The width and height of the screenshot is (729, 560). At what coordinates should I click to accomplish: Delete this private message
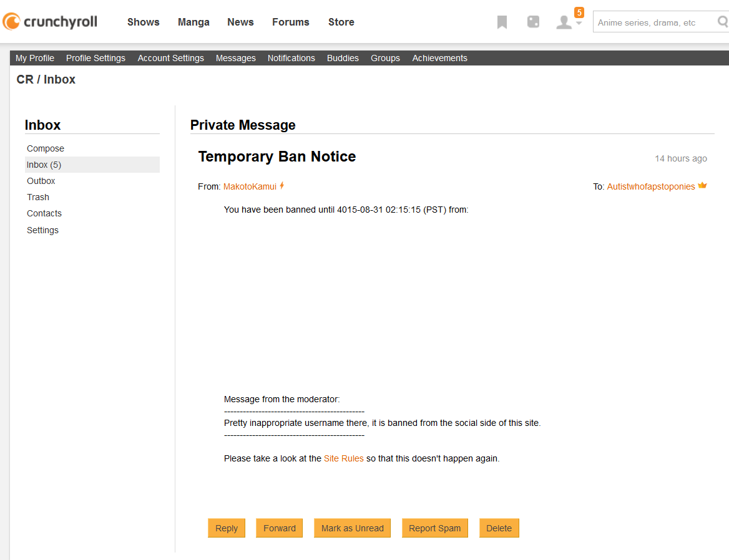(499, 528)
